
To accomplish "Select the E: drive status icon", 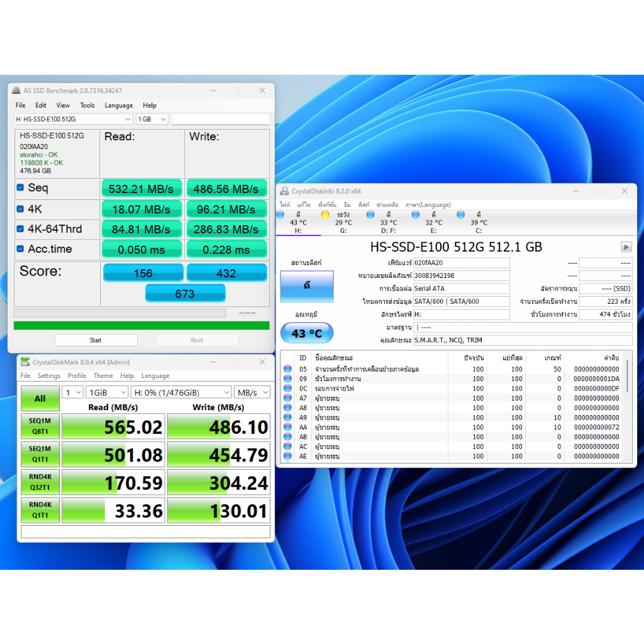I will coord(416,214).
